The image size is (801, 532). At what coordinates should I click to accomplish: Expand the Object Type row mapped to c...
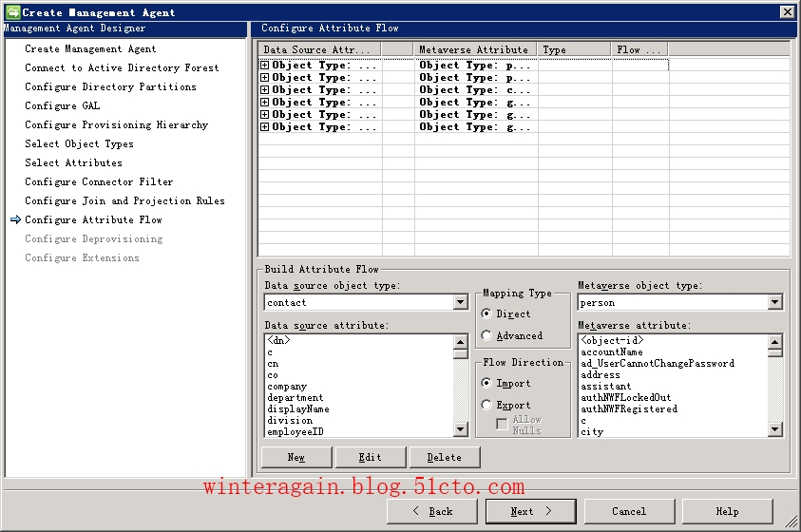pyautogui.click(x=264, y=90)
